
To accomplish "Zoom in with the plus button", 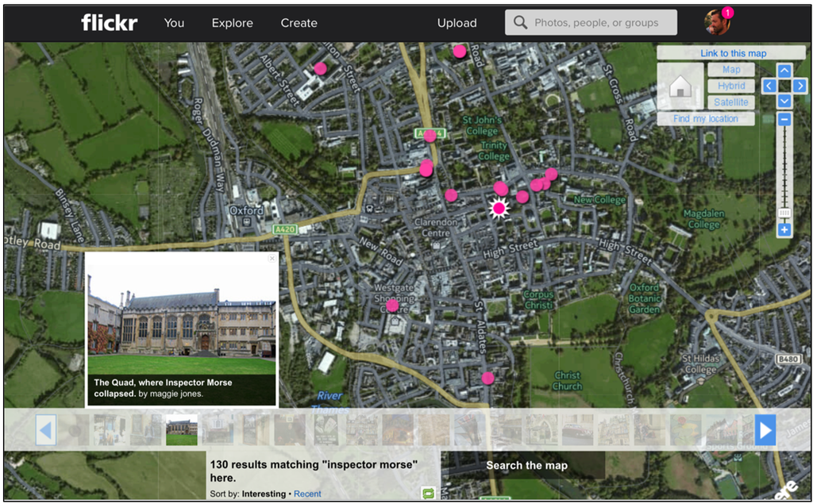I will click(x=784, y=230).
